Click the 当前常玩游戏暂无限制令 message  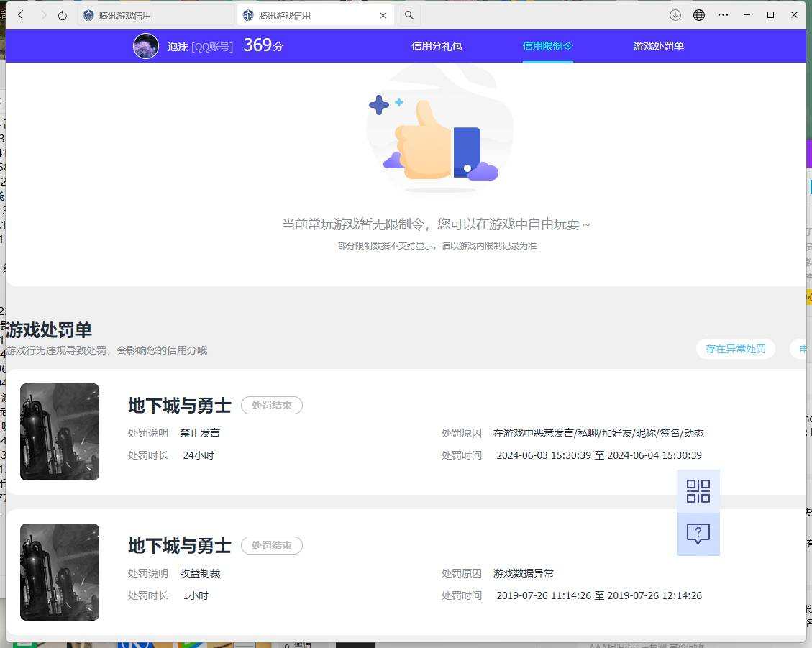[436, 224]
